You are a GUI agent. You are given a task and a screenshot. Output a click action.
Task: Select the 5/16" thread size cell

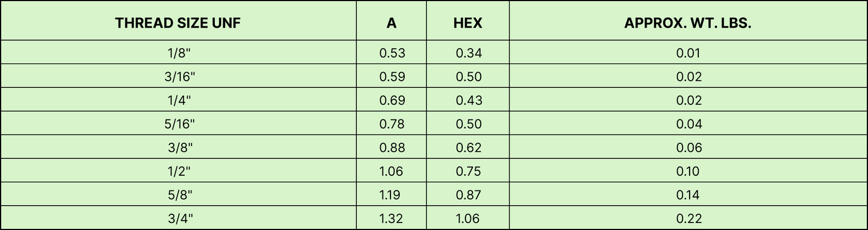179,124
